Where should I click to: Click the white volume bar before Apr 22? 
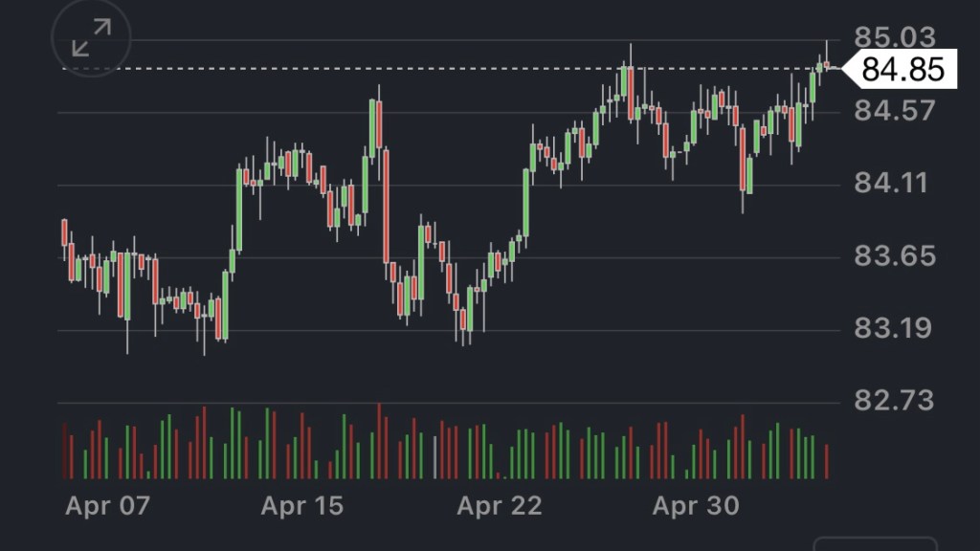(435, 457)
